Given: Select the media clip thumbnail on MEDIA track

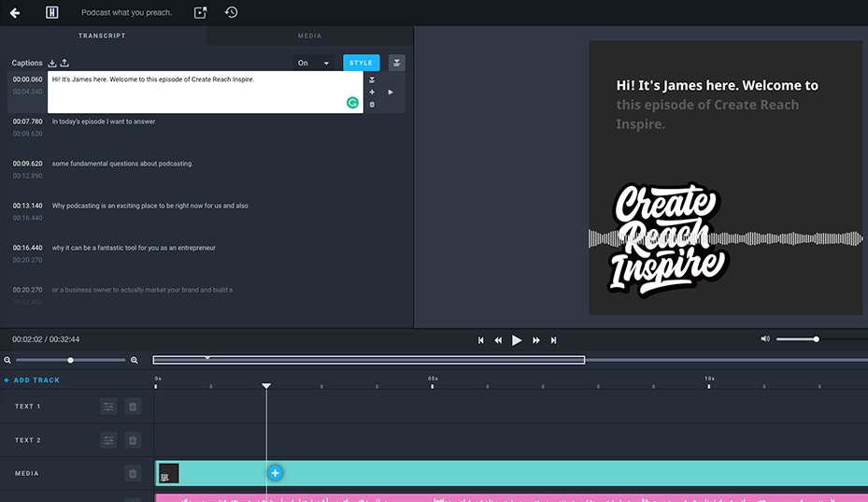Looking at the screenshot, I should (169, 474).
